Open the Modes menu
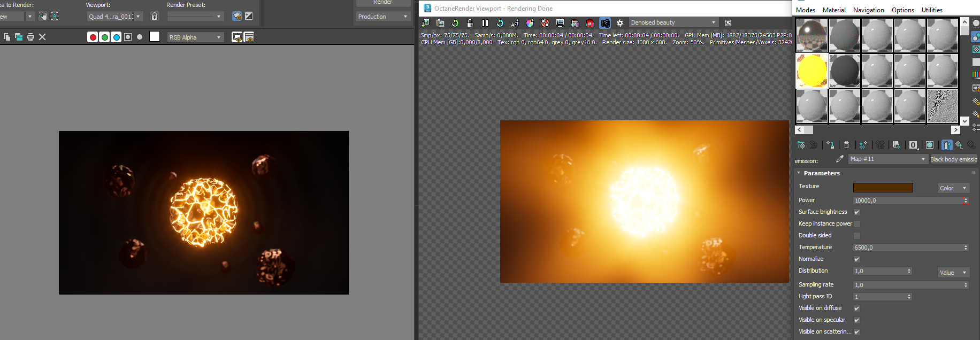 (x=806, y=10)
